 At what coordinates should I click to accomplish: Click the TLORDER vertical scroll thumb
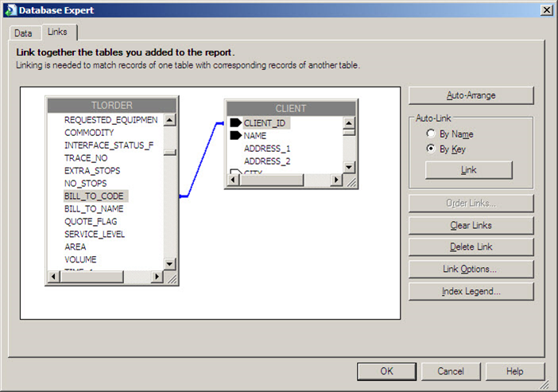coord(170,153)
